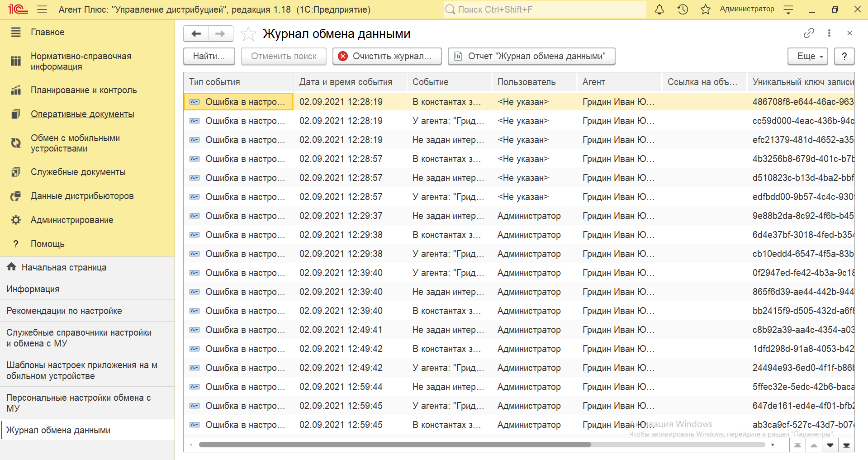The height and width of the screenshot is (460, 868).
Task: Open Оперативные документы section
Action: point(82,114)
